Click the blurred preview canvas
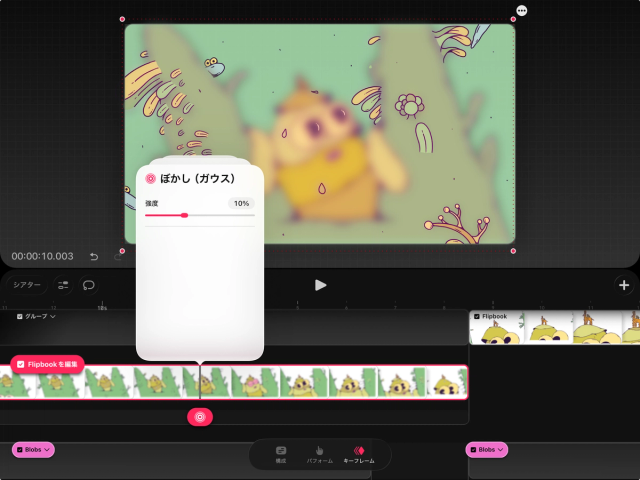Viewport: 640px width, 480px height. click(x=320, y=134)
